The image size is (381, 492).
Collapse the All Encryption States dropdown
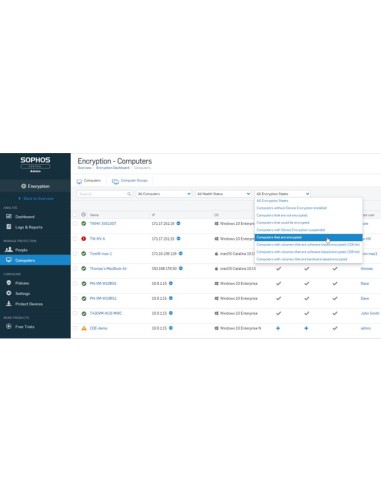[283, 194]
